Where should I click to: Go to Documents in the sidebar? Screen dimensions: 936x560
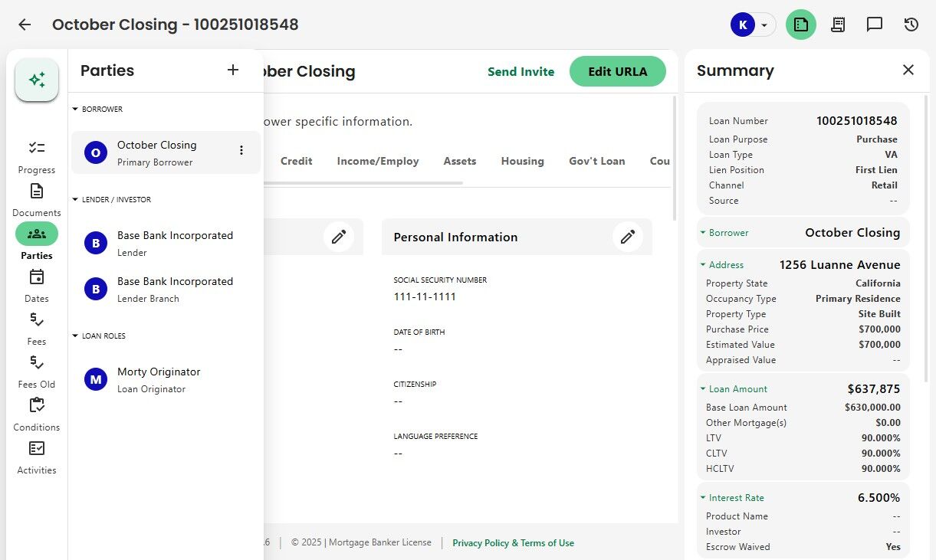(37, 200)
